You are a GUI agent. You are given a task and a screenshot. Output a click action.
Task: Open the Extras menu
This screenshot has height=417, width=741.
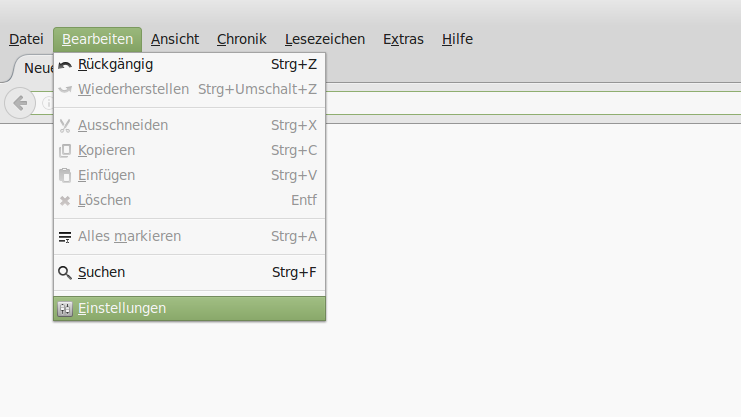point(403,39)
